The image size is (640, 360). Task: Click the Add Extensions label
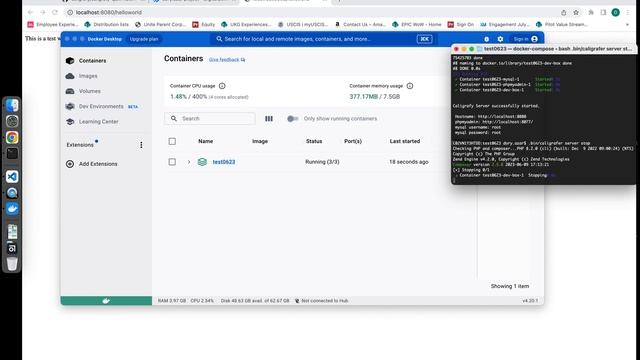pos(98,164)
